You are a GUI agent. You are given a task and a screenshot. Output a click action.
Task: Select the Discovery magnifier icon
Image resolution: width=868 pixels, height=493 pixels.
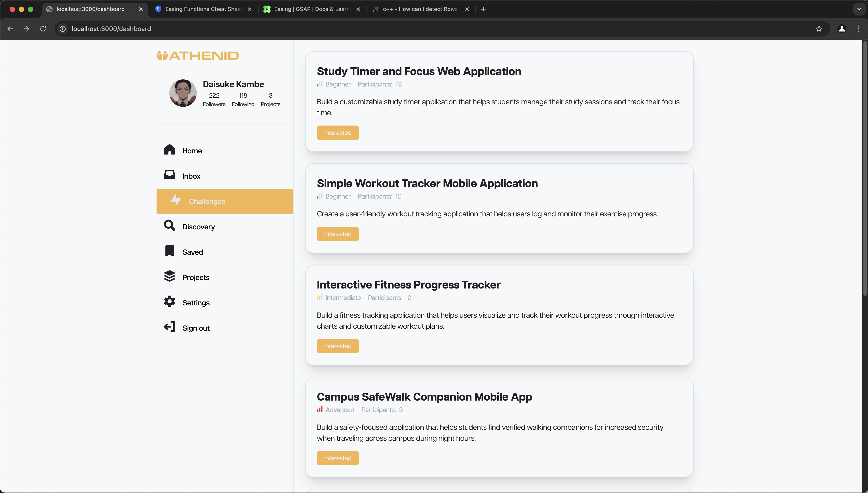170,226
